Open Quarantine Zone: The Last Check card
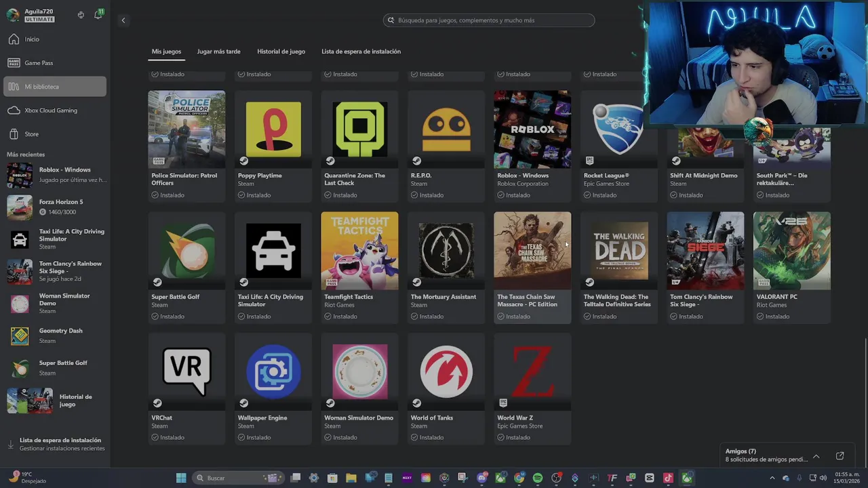Screen dimensions: 868x488 coord(359,146)
